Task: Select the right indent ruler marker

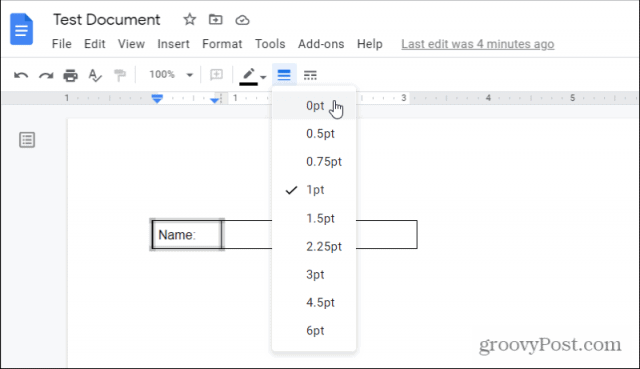Action: (x=215, y=100)
